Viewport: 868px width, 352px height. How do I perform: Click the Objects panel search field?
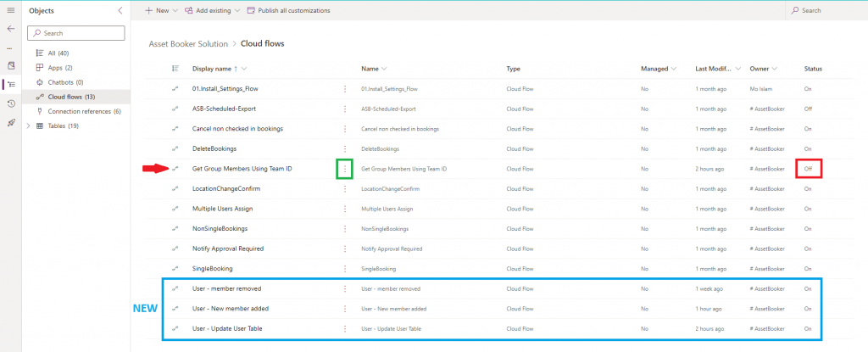pos(75,33)
